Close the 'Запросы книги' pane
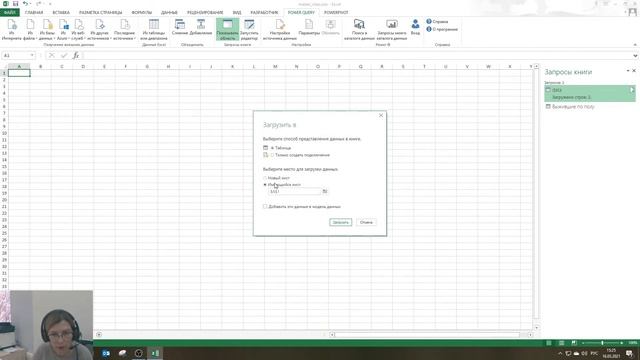Viewport: 640px width, 360px height. pyautogui.click(x=634, y=71)
